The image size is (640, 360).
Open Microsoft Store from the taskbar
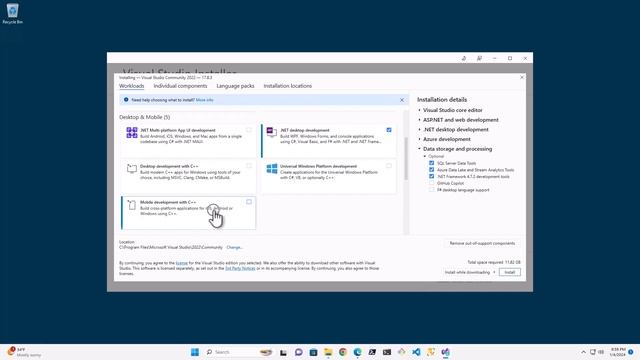tap(313, 352)
